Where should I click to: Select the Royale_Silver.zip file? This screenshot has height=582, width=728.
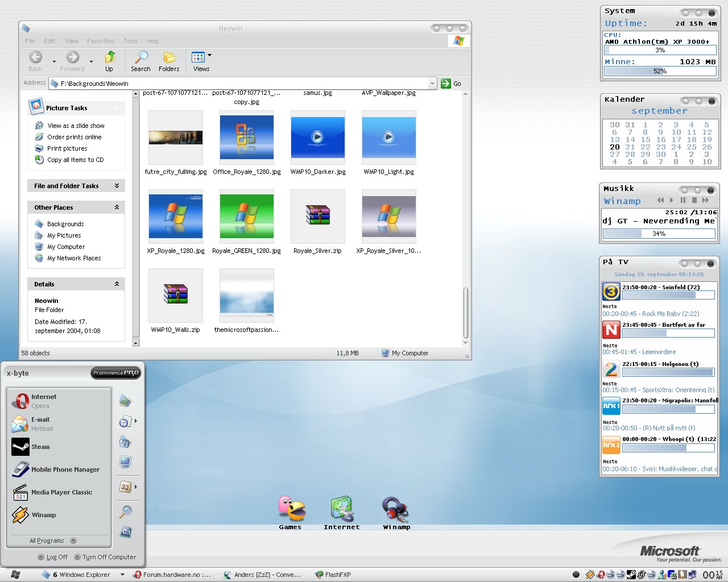click(317, 217)
